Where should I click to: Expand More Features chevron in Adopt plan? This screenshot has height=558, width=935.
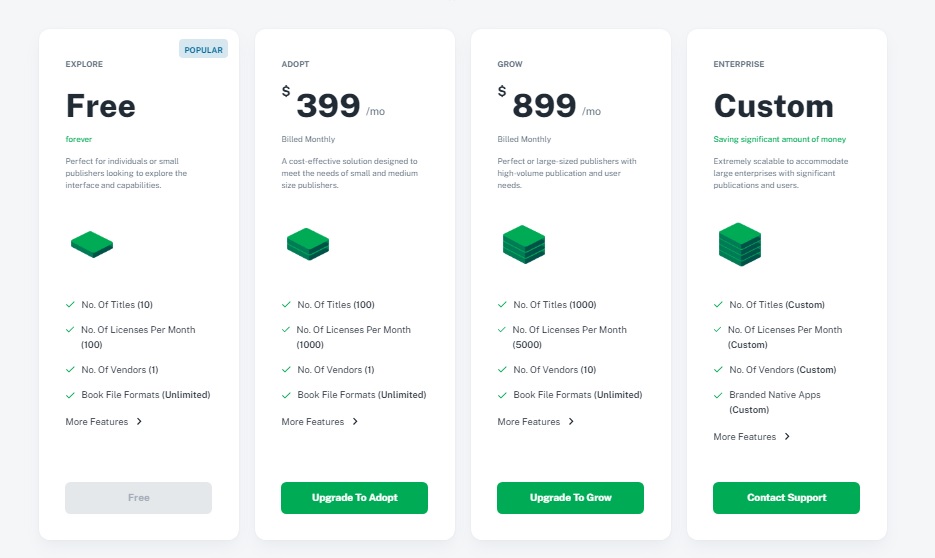[355, 421]
